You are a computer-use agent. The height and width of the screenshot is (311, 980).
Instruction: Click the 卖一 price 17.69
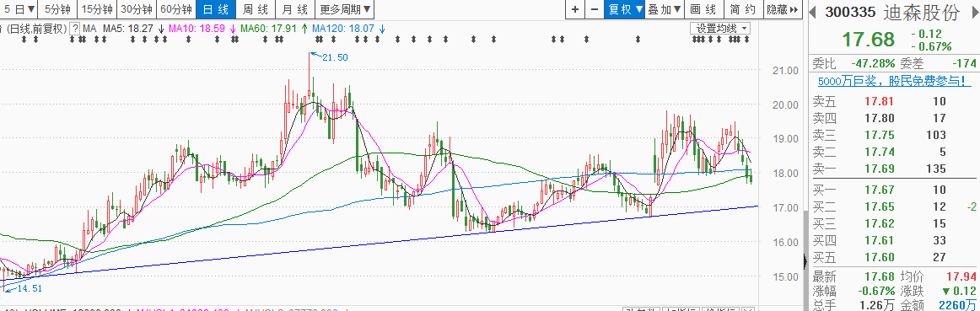pos(880,169)
